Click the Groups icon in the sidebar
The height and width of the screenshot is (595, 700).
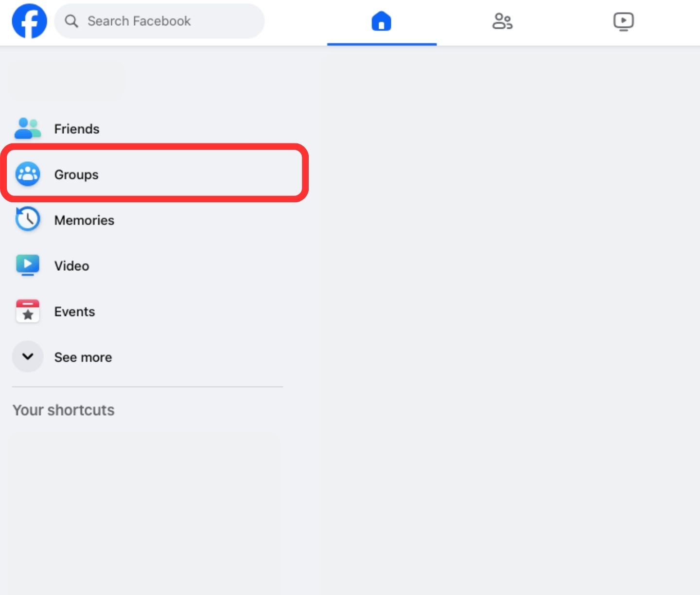pyautogui.click(x=28, y=174)
